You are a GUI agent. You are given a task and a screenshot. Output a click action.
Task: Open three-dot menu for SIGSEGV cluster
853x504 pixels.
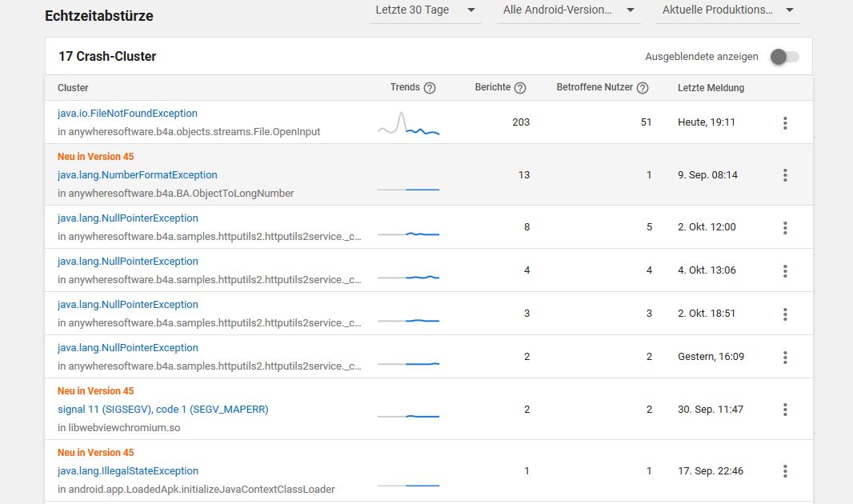coord(785,409)
